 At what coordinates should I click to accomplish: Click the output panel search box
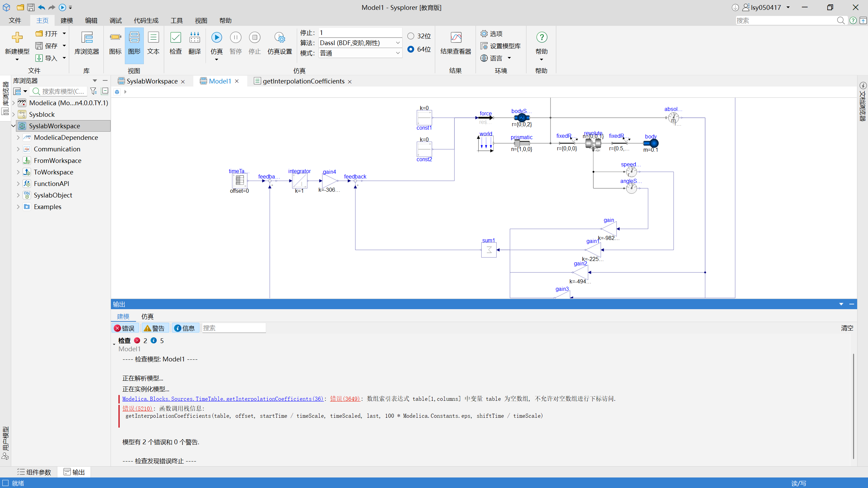[x=234, y=328]
